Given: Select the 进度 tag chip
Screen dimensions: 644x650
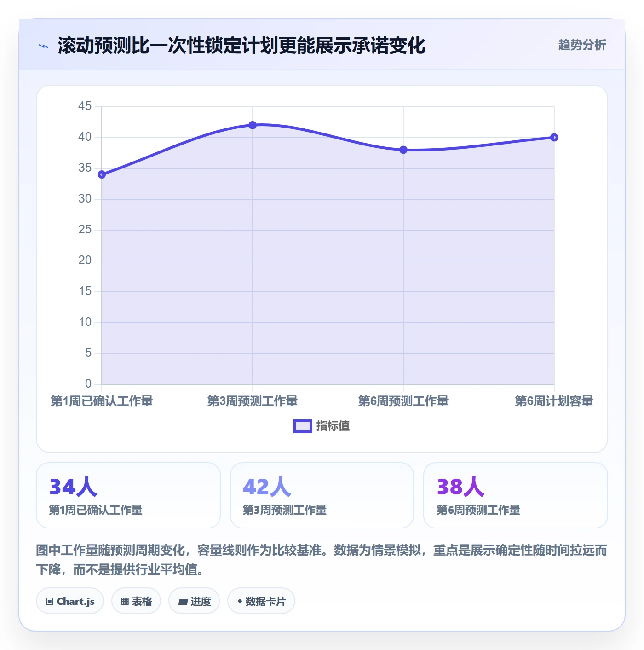Looking at the screenshot, I should [194, 601].
